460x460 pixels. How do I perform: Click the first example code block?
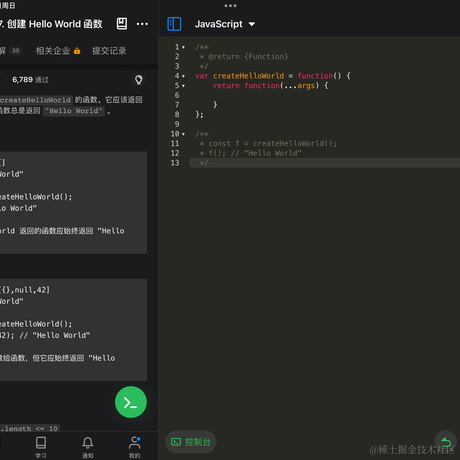[x=73, y=203]
